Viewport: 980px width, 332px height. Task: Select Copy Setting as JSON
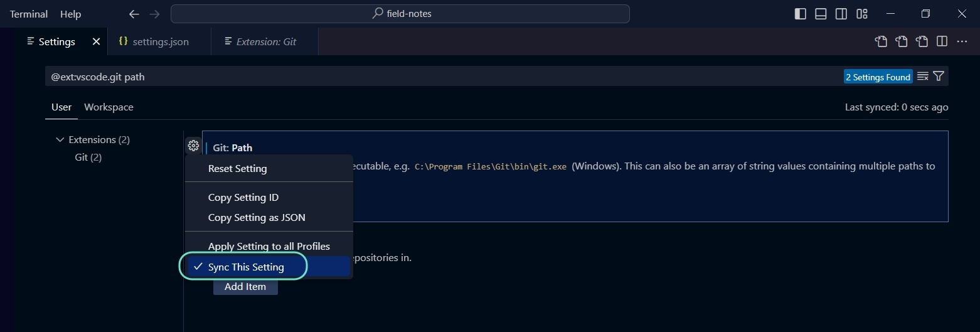pos(257,218)
